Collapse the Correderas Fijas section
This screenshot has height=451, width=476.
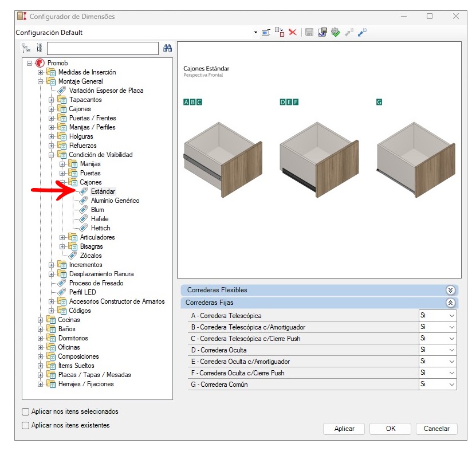click(x=450, y=303)
